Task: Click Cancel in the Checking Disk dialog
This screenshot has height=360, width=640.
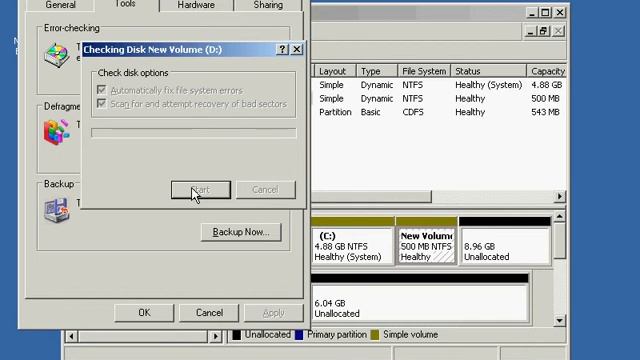Action: [x=266, y=190]
